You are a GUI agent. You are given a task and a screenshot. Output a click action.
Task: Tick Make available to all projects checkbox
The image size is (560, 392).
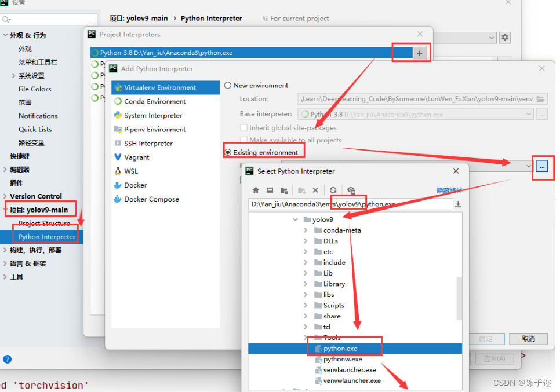pos(244,140)
